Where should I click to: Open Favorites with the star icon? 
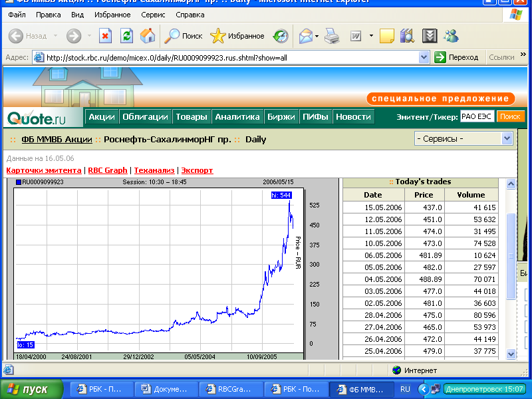tap(218, 36)
